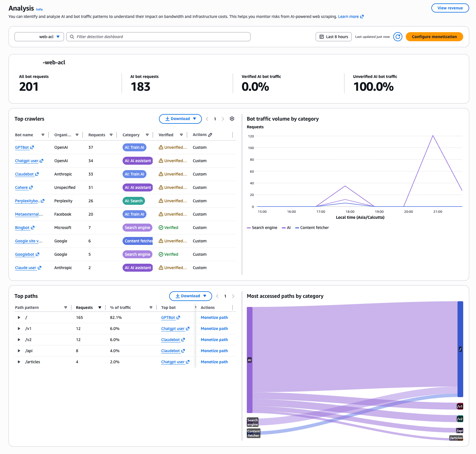Click the edit pencil beside Actions header
This screenshot has width=476, height=454.
[210, 135]
